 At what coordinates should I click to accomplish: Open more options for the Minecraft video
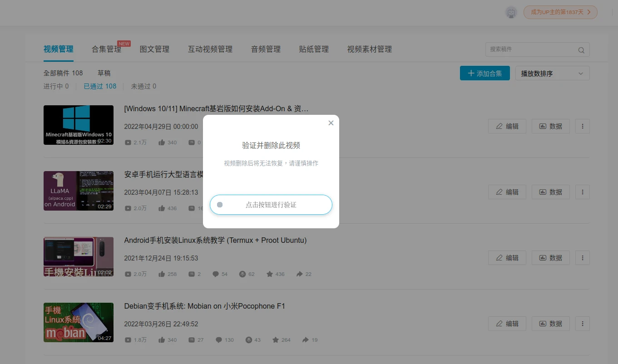click(582, 126)
